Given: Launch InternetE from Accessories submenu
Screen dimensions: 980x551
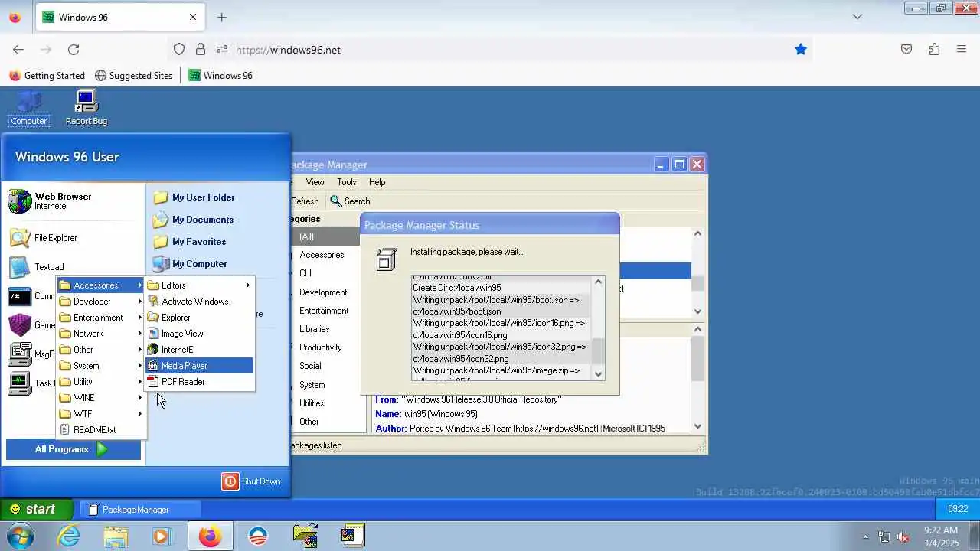Looking at the screenshot, I should click(200, 350).
